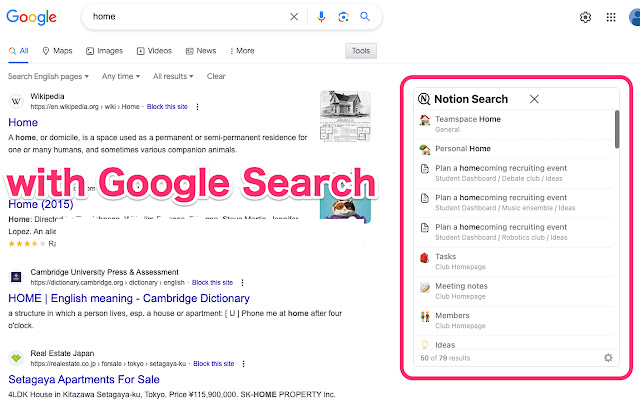Open the Teamspace Home Notion page

[x=515, y=124]
